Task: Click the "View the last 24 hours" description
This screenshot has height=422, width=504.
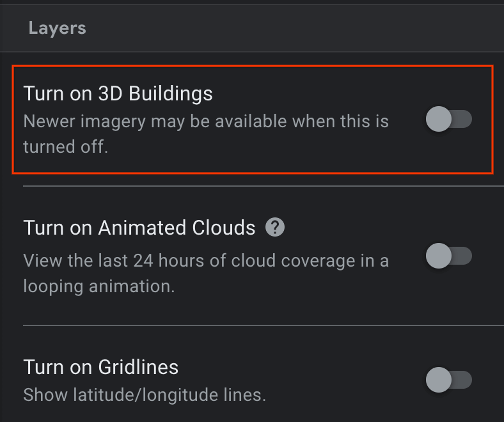Action: click(x=205, y=261)
